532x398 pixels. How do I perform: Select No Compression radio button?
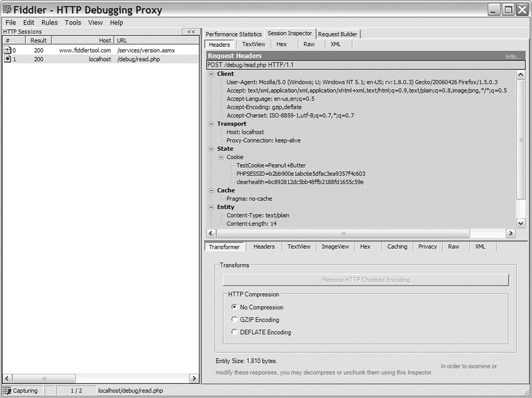(235, 307)
